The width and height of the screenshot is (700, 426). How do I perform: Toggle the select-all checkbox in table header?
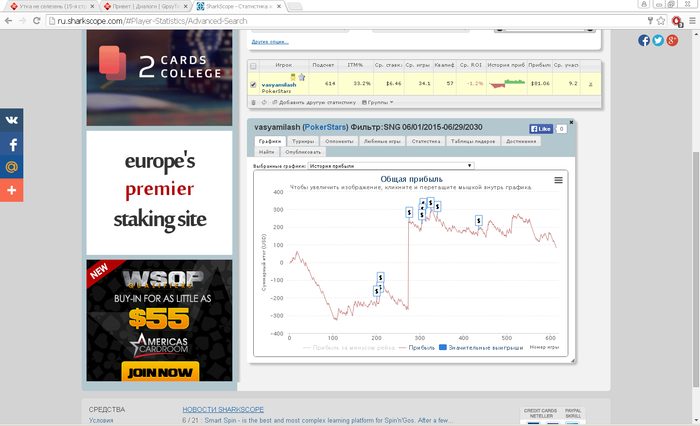pos(254,66)
